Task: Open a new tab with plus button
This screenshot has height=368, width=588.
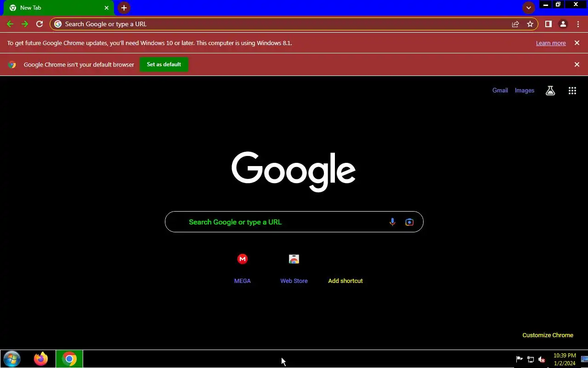Action: (x=124, y=8)
